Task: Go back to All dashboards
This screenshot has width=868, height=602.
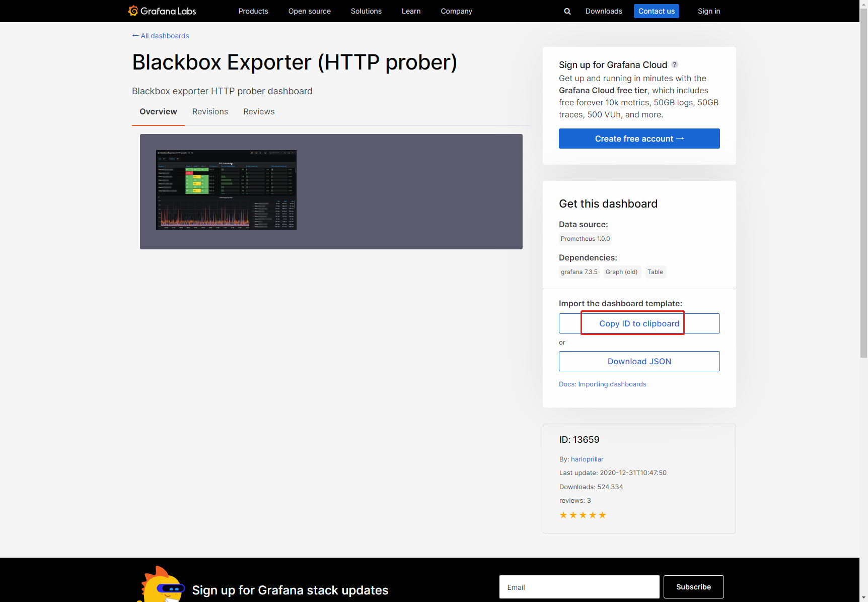Action: point(161,36)
